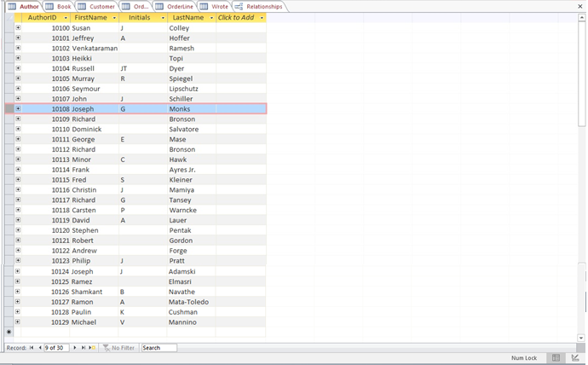Image resolution: width=588 pixels, height=365 pixels.
Task: Click the LastName cell 'Salvatore'
Action: click(192, 129)
